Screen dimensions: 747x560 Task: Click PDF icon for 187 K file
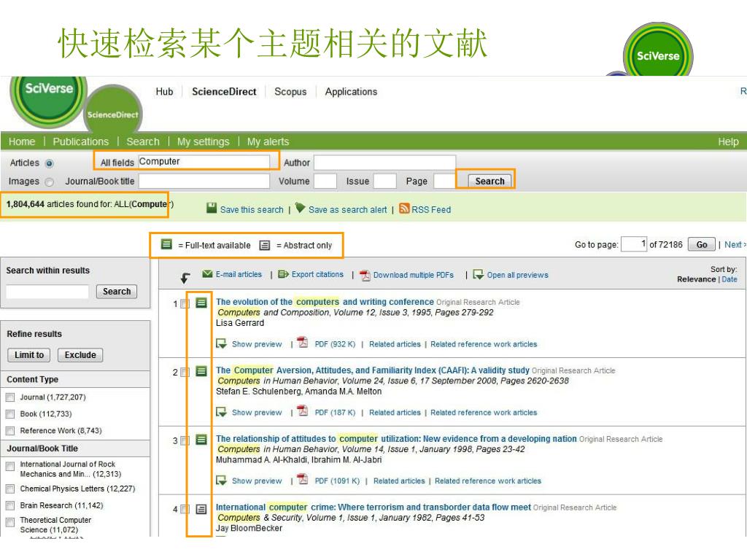303,411
